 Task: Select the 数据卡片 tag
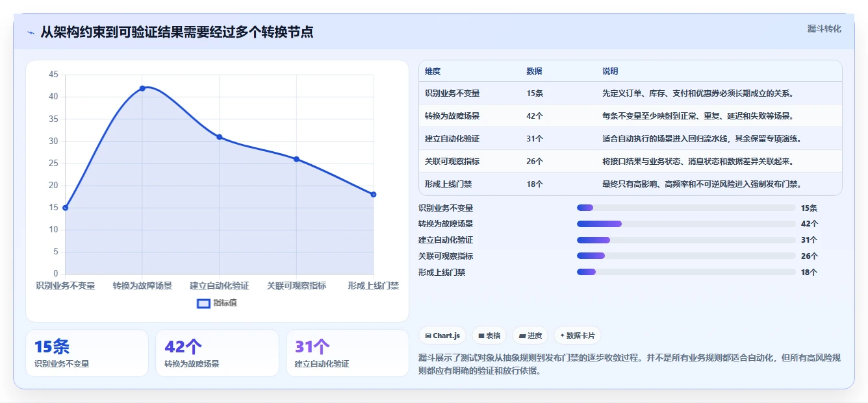578,336
